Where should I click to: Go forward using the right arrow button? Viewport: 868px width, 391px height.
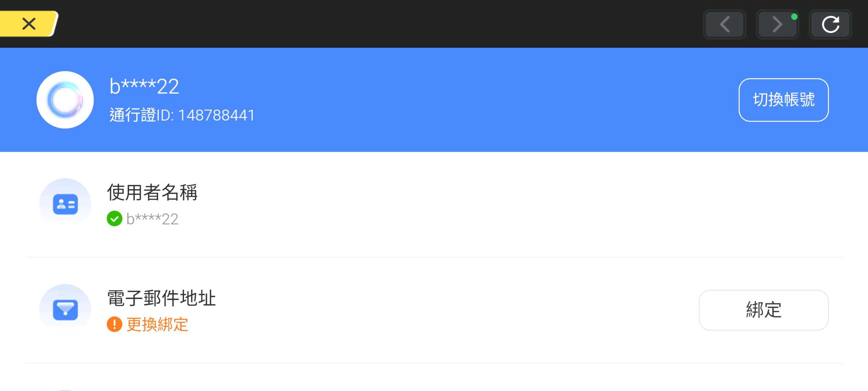(x=777, y=25)
